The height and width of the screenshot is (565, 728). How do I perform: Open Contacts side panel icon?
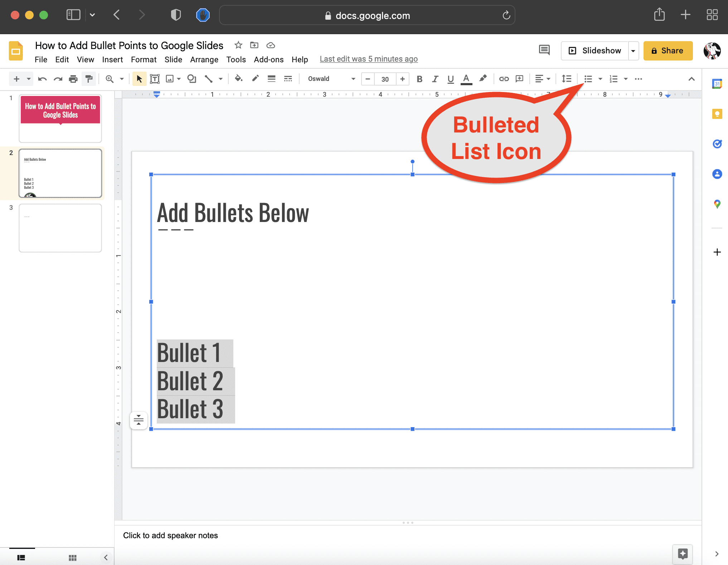pyautogui.click(x=717, y=174)
